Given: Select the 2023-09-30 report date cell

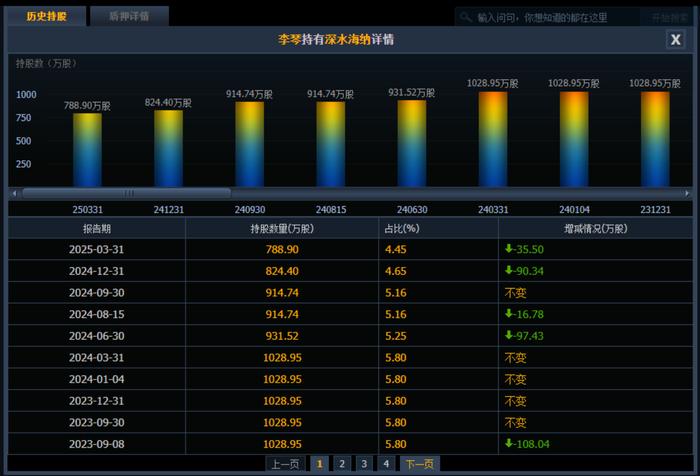Looking at the screenshot, I should click(96, 422).
